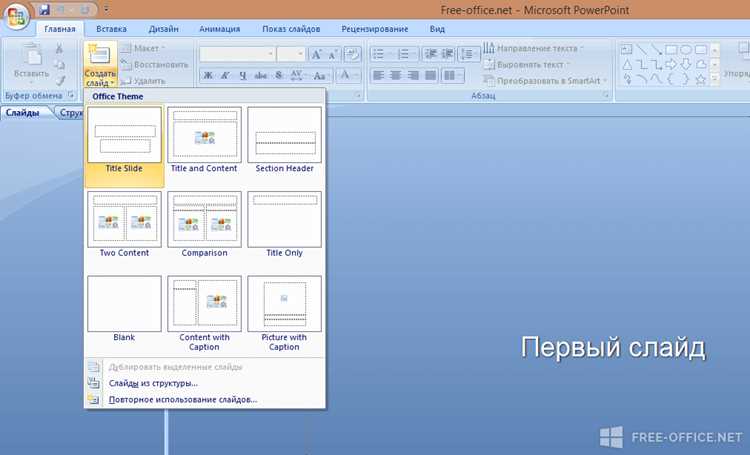Toggle bold Ж formatting
Image resolution: width=750 pixels, height=455 pixels.
pos(208,76)
